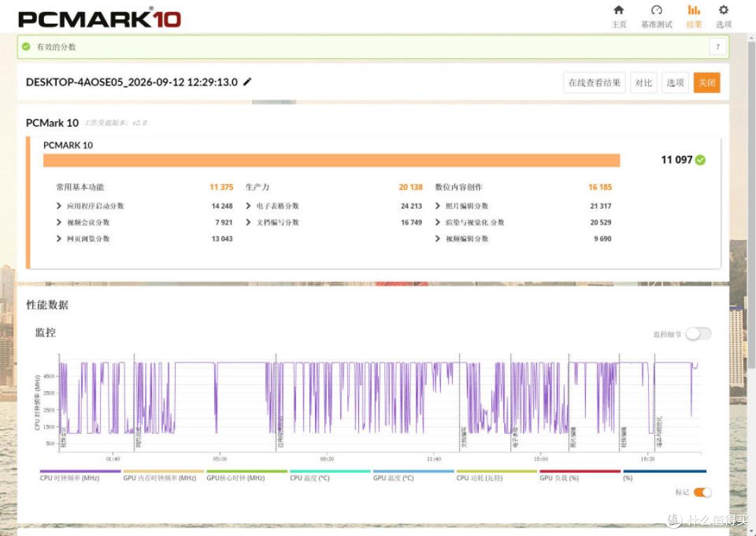Expand 应用程序启动分数 row

click(59, 206)
